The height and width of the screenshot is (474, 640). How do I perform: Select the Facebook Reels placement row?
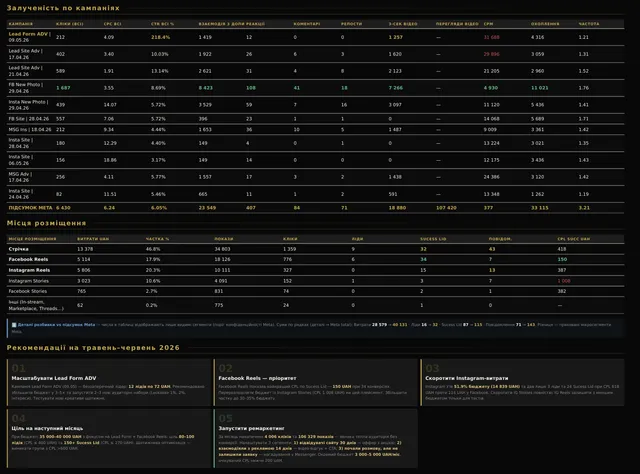[x=315, y=259]
